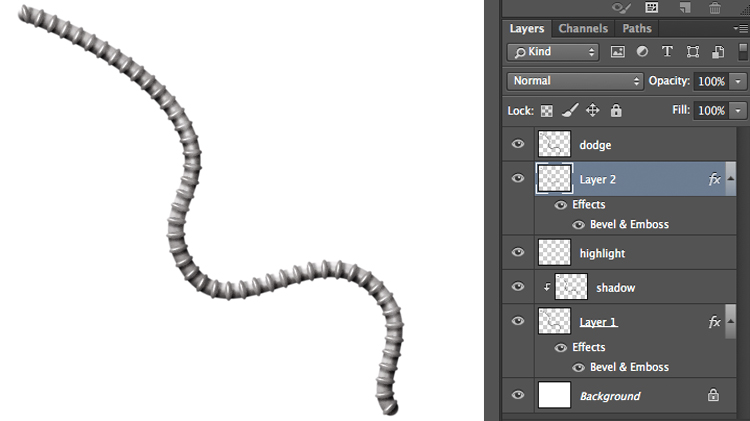Click the Layer 1 thumbnail

(x=554, y=321)
